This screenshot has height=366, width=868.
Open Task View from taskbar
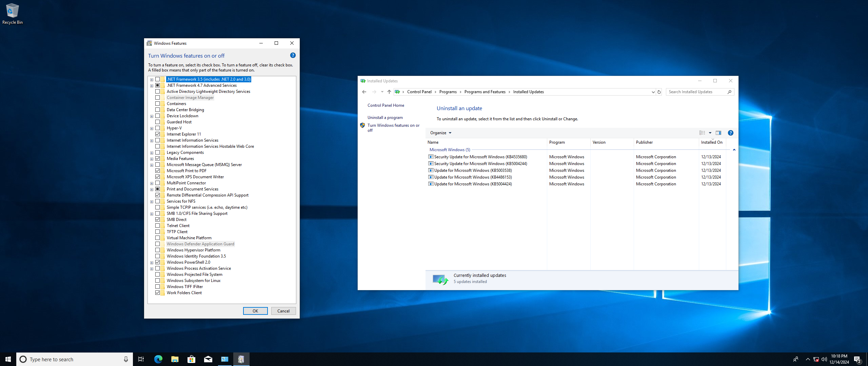[x=141, y=359]
